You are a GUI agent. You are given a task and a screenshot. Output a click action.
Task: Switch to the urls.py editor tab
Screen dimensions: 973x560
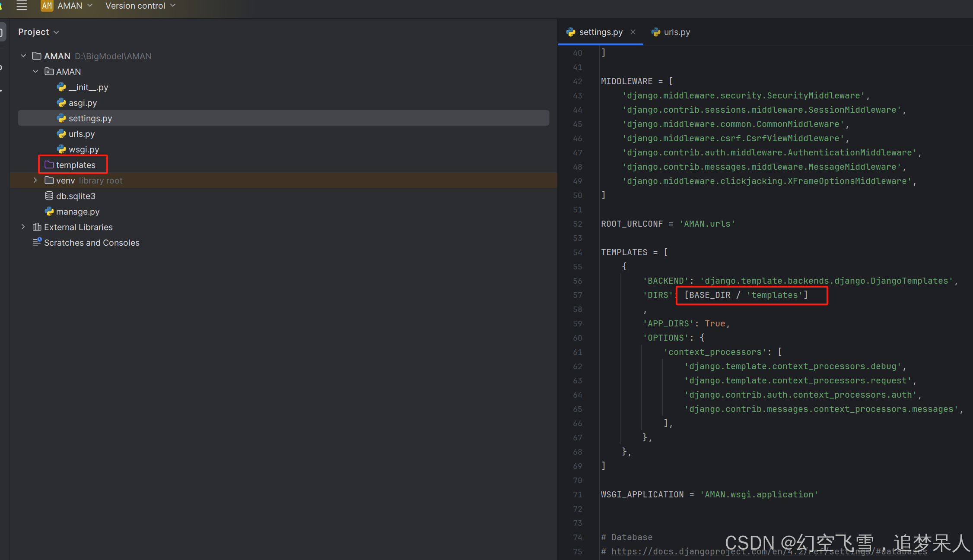tap(676, 32)
